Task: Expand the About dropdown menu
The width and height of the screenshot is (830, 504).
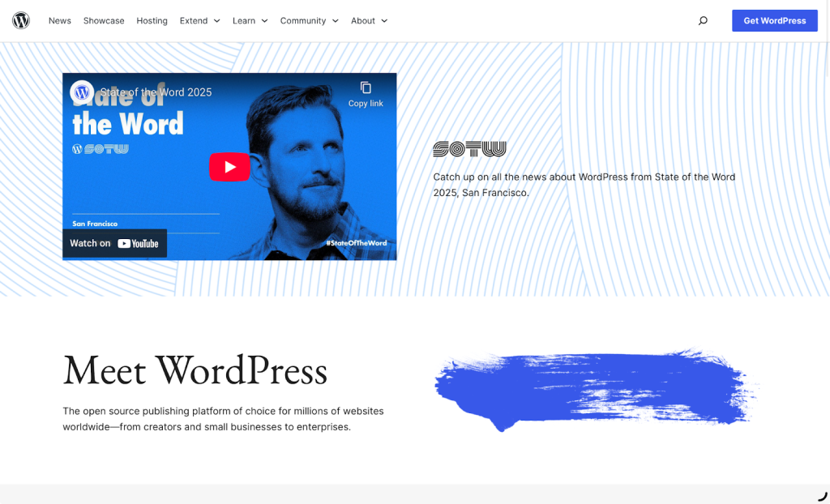Action: tap(369, 20)
